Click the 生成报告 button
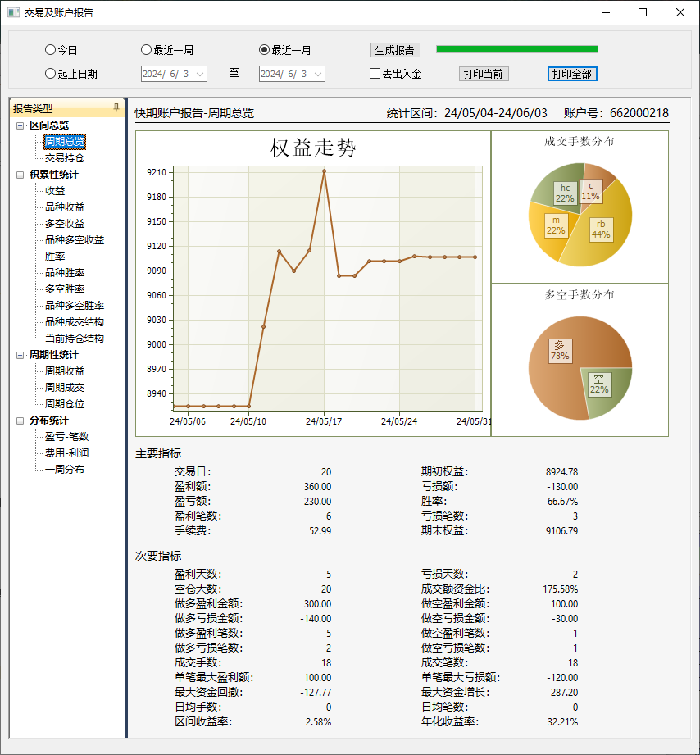The width and height of the screenshot is (700, 755). 395,50
